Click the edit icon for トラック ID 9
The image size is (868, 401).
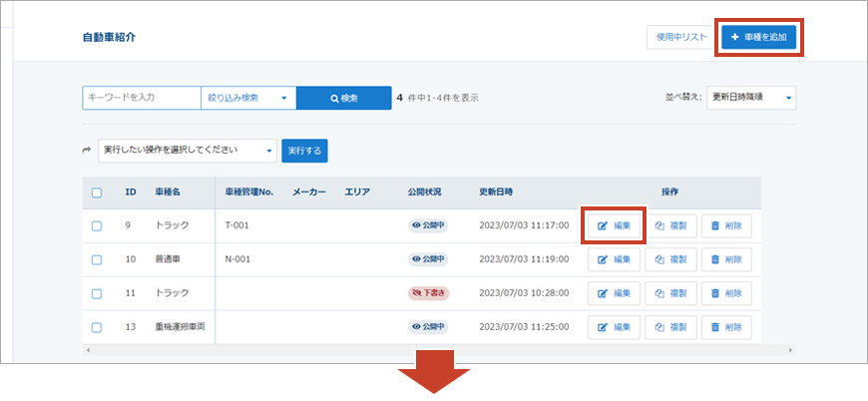(613, 225)
